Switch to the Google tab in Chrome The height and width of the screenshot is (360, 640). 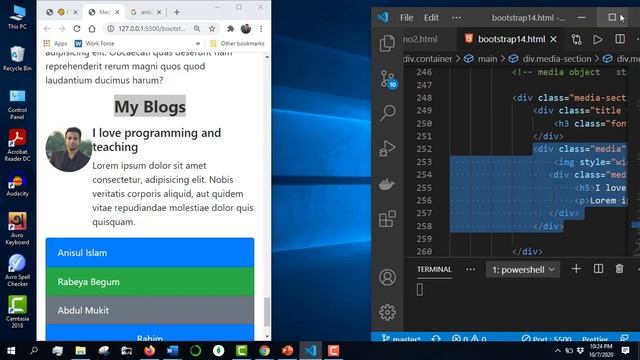(x=145, y=12)
